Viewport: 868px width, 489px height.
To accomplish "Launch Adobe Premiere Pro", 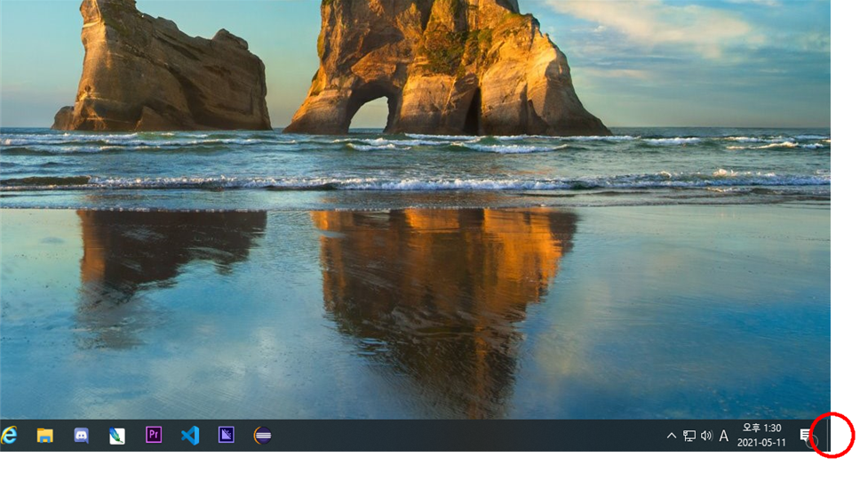I will tap(154, 435).
